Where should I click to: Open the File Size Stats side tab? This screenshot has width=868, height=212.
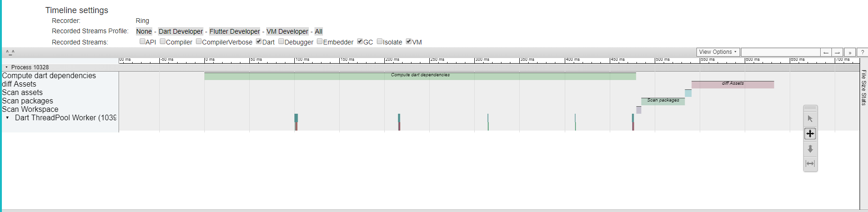coord(864,88)
